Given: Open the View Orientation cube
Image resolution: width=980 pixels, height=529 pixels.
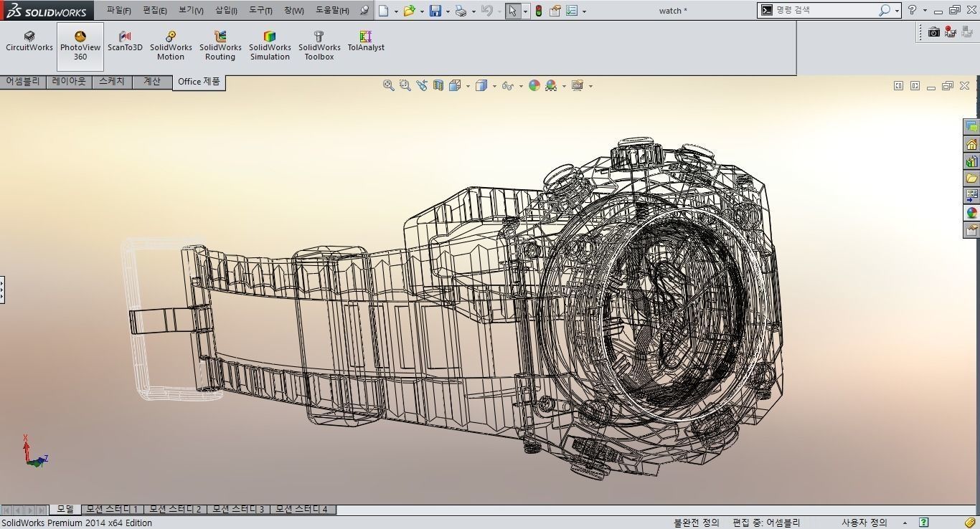Looking at the screenshot, I should tap(455, 85).
